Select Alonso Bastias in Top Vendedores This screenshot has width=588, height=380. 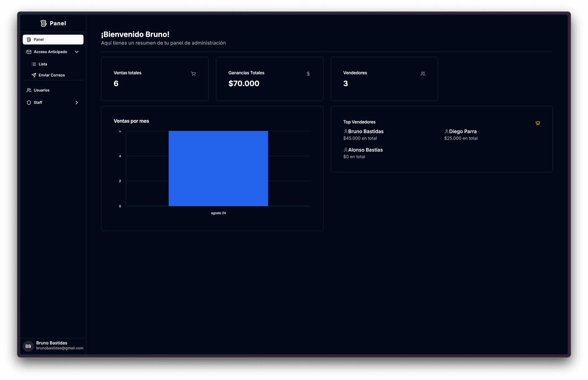tap(365, 150)
